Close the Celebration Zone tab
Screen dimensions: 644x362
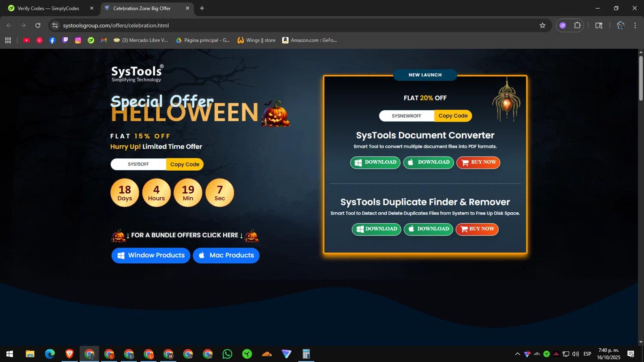(187, 8)
